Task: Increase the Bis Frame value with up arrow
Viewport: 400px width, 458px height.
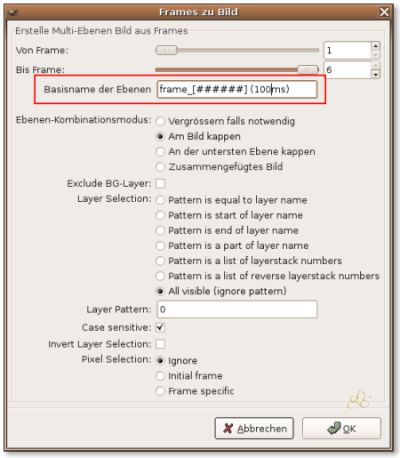Action: pos(376,65)
